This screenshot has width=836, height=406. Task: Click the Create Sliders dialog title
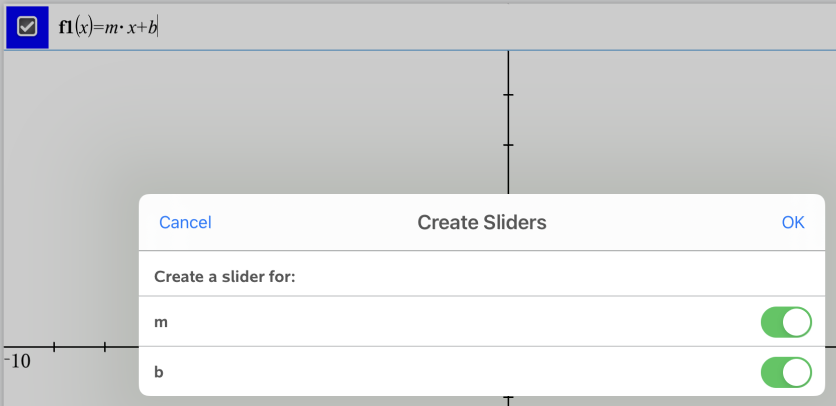pyautogui.click(x=481, y=223)
